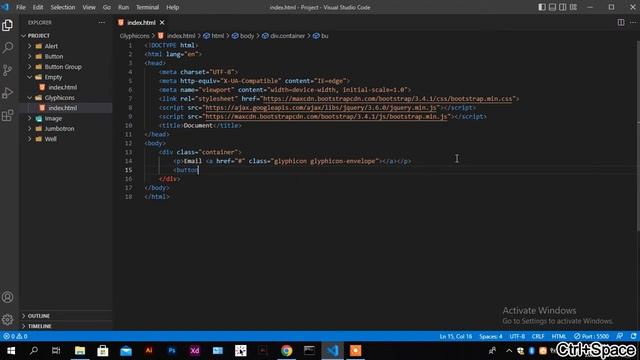Screen dimensions: 640x360
Task: Open index.html under Empty folder
Action: point(62,87)
